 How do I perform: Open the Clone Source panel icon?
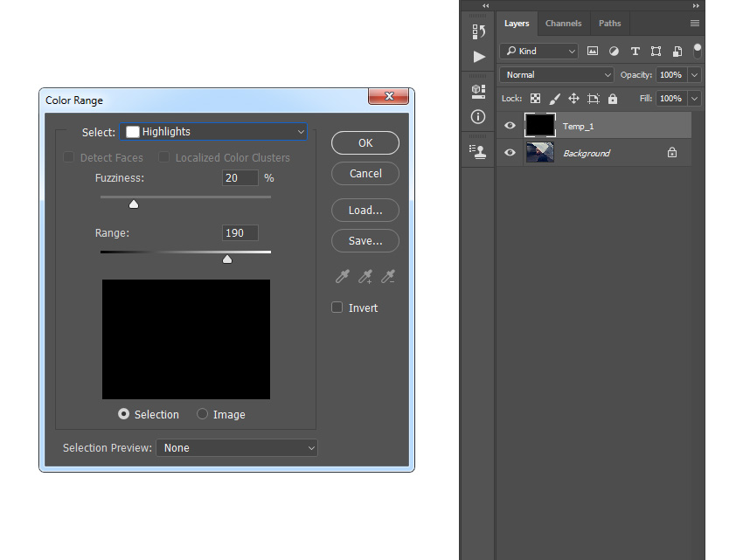(478, 152)
